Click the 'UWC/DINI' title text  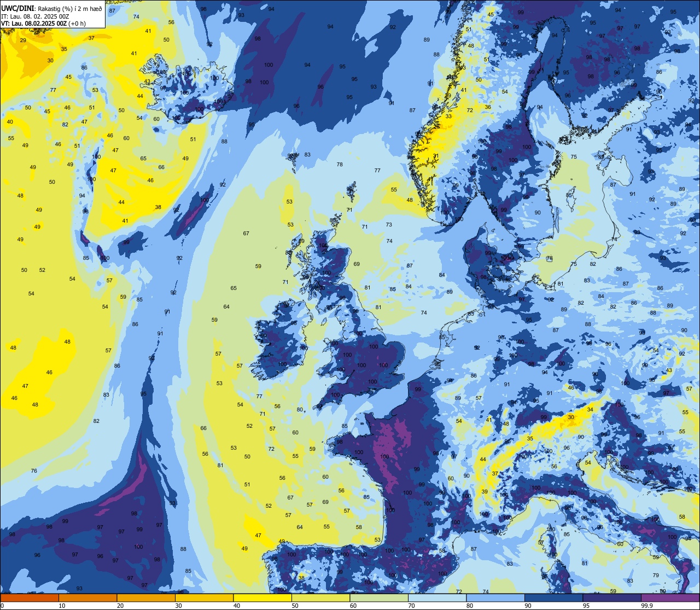(x=18, y=9)
